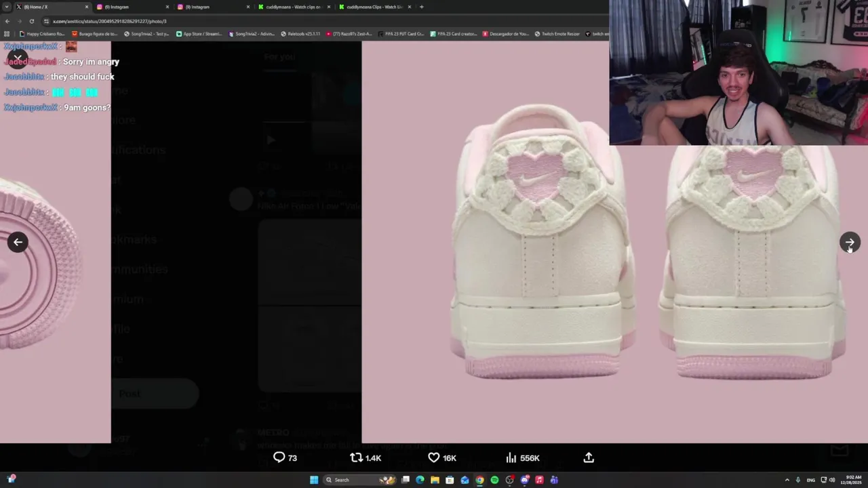Open Microsoft Teams from the taskbar

point(554,480)
